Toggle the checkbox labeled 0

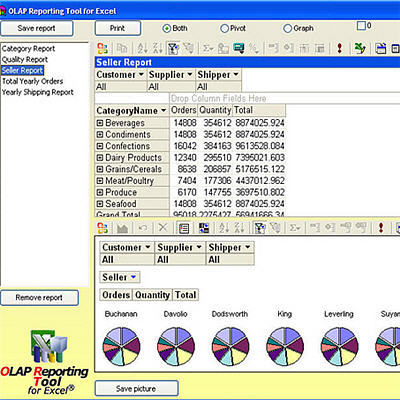361,26
